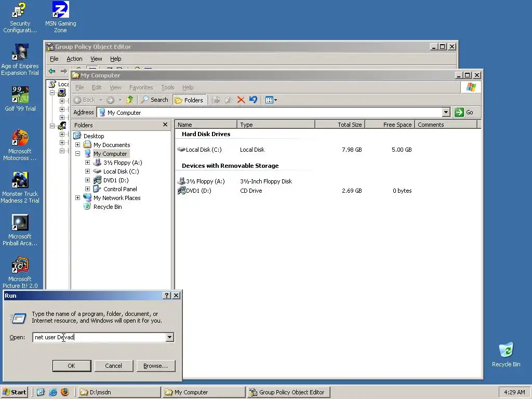Screen dimensions: 532x399
Task: Launch Firefox from the quick launch bar
Action: coord(65,392)
